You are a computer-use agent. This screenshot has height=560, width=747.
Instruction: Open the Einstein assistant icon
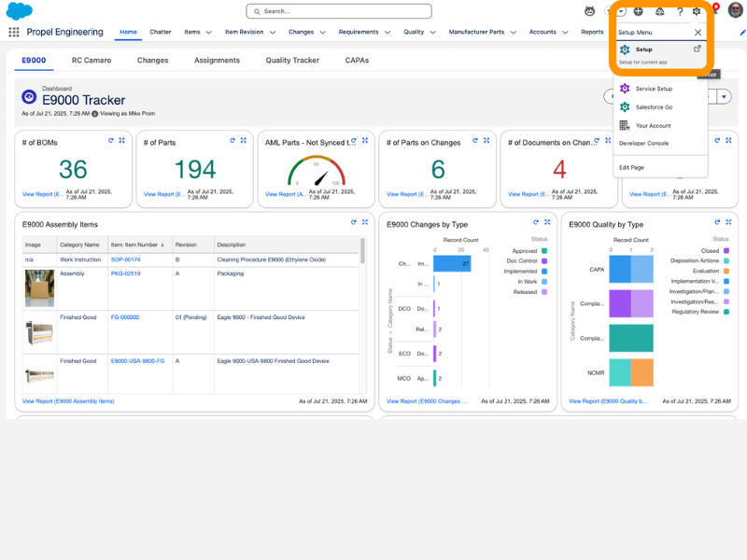[590, 11]
